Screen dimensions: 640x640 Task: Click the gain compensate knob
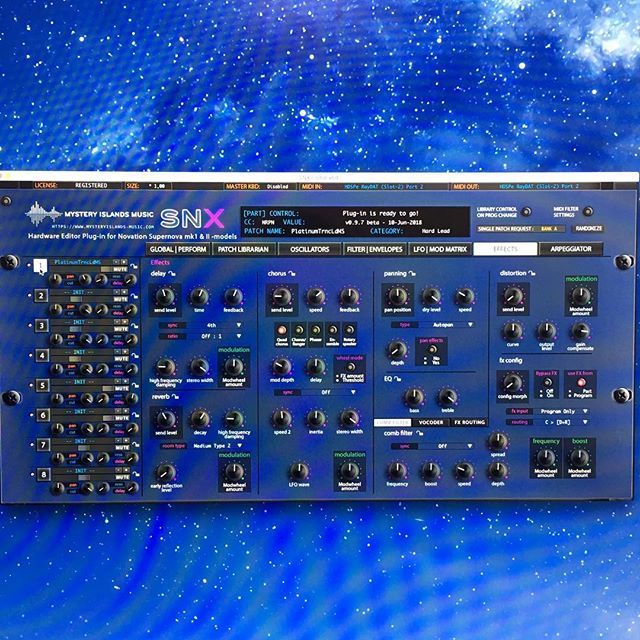580,332
